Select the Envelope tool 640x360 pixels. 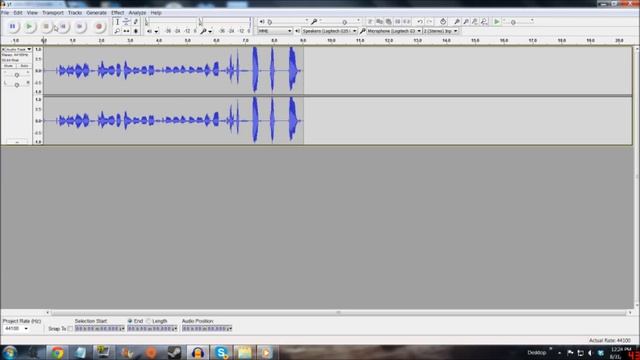click(126, 22)
